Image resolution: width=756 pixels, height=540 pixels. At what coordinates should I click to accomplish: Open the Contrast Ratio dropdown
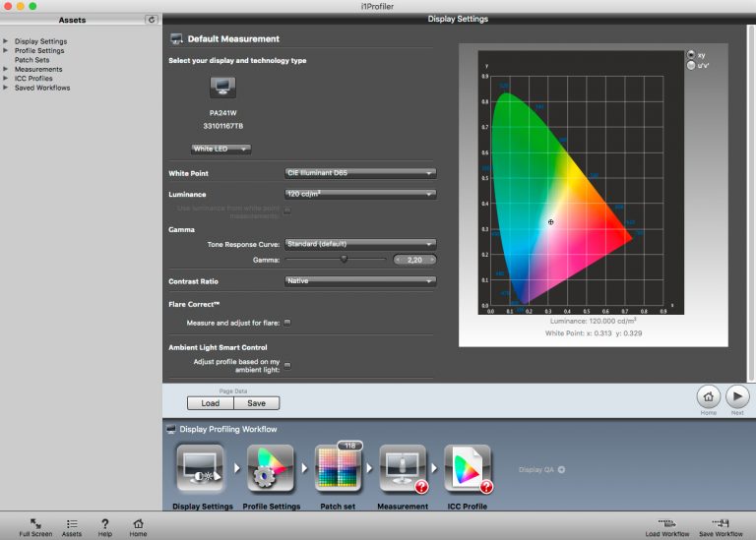pyautogui.click(x=360, y=281)
